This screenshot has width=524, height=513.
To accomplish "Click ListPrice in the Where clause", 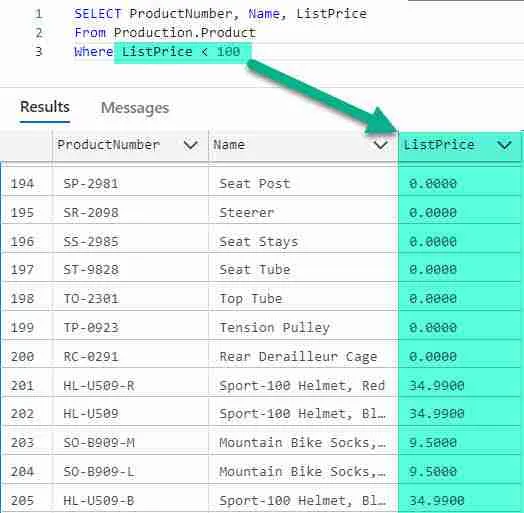I will [x=157, y=52].
